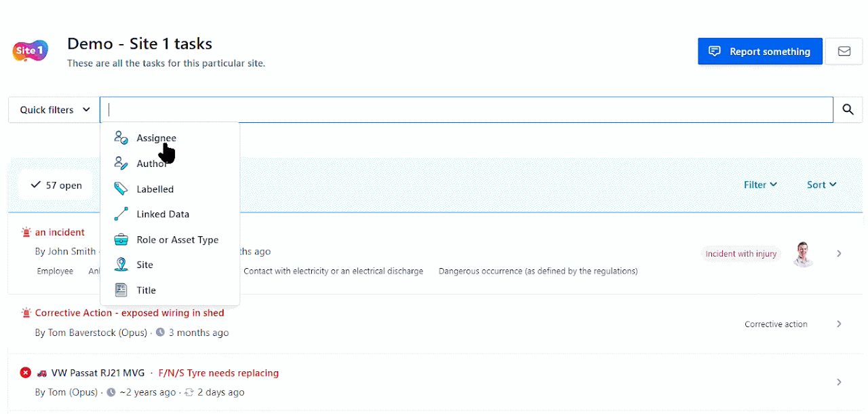
Task: Click refresh icon beside '2 days ago'
Action: tap(189, 392)
